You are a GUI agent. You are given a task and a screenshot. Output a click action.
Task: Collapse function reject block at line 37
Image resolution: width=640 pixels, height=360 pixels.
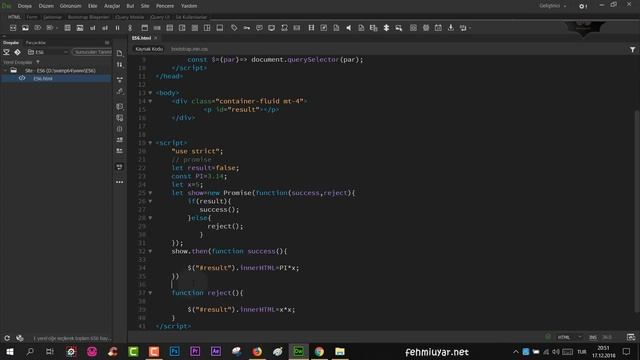pyautogui.click(x=150, y=293)
